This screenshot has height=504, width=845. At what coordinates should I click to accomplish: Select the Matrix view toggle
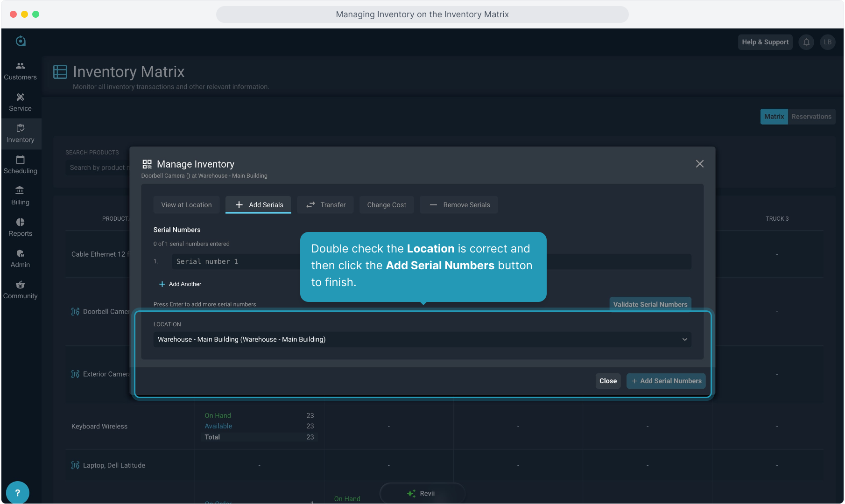pyautogui.click(x=774, y=117)
